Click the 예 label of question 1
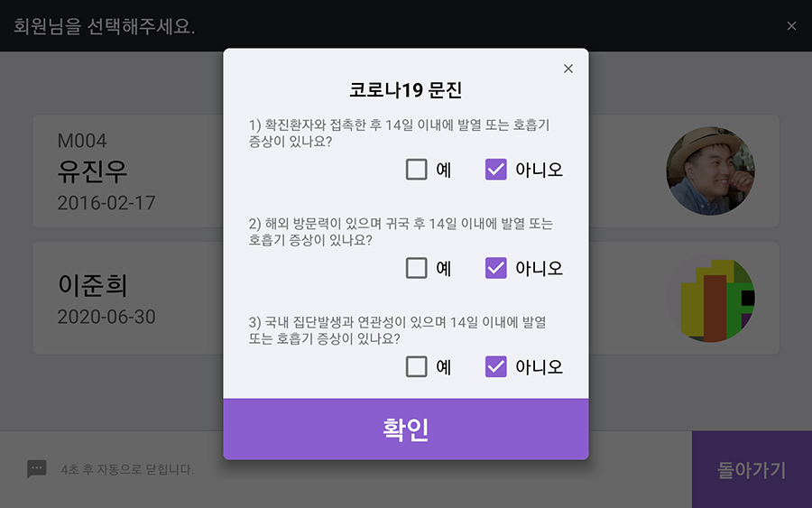Image resolution: width=812 pixels, height=508 pixels. click(443, 170)
